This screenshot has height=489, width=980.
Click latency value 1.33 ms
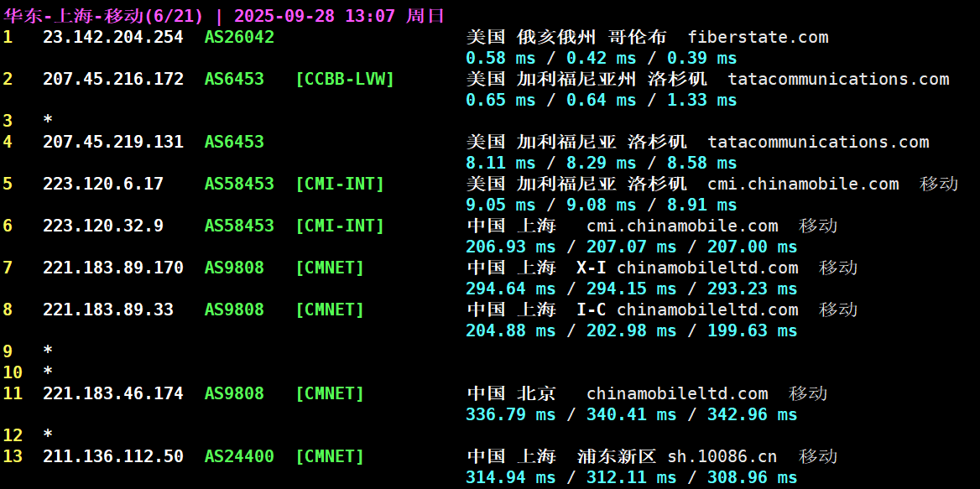702,100
